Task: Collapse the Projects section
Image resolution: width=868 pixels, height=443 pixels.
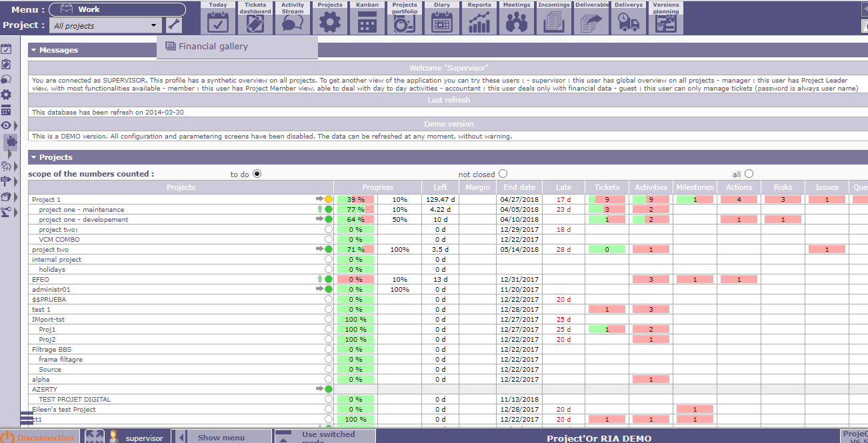Action: pos(33,157)
